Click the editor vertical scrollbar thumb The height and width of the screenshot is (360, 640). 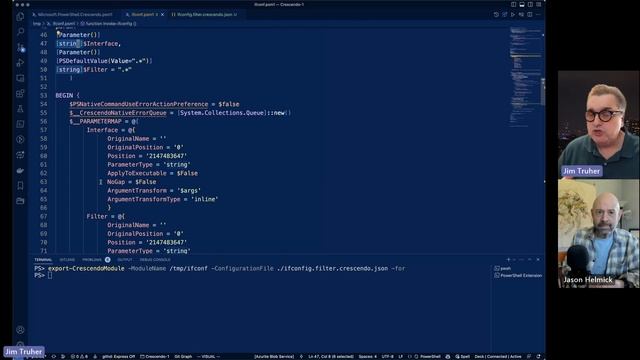coord(543,92)
